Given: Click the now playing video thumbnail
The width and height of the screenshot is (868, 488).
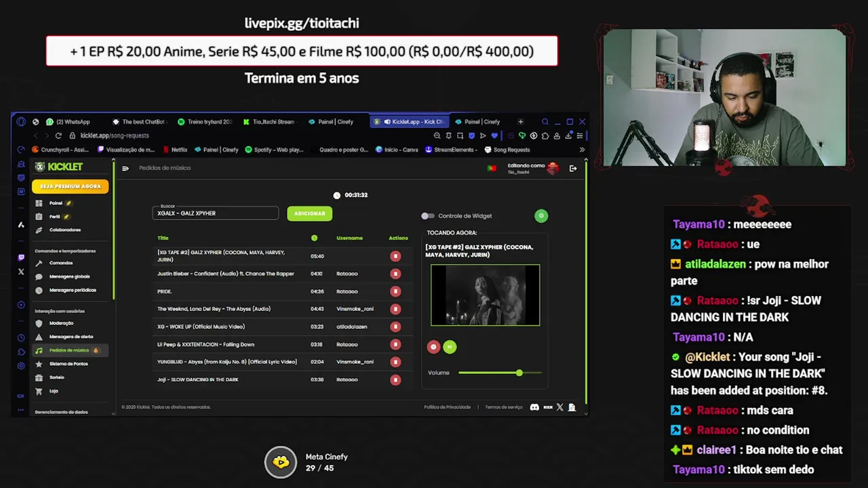Looking at the screenshot, I should pos(486,296).
